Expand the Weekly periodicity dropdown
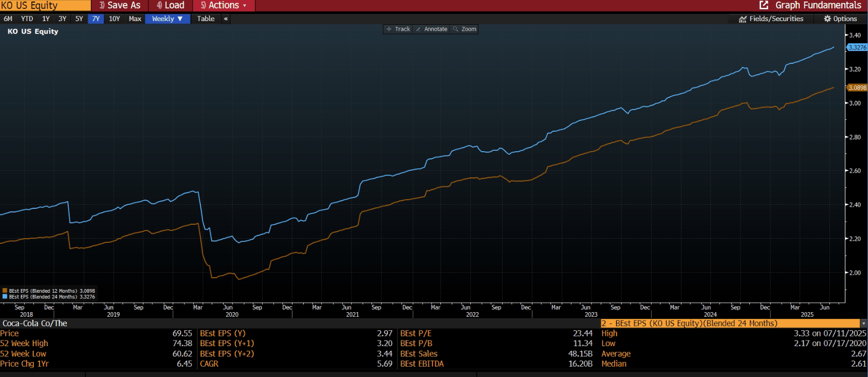This screenshot has height=377, width=868. coord(168,19)
